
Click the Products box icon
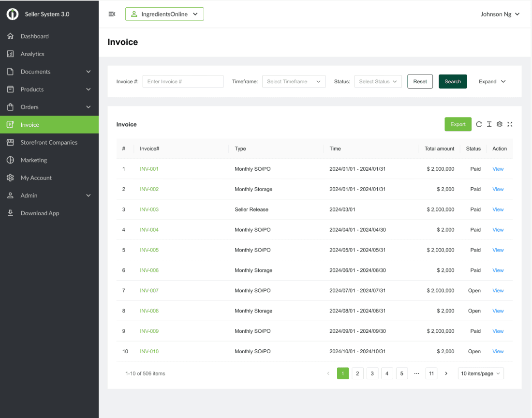point(11,89)
